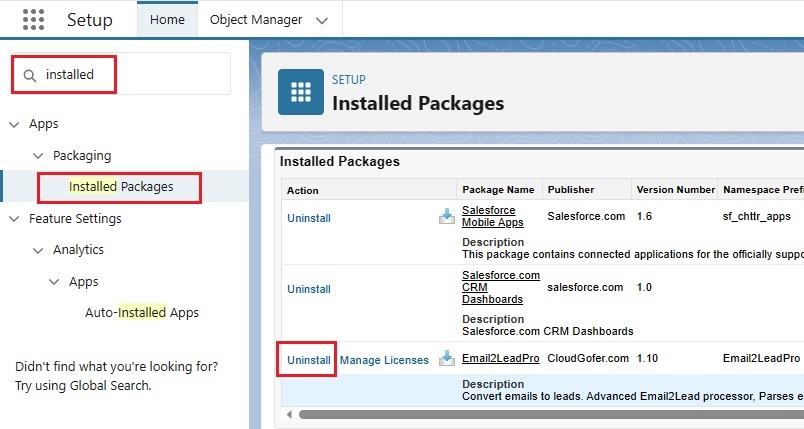Click the Installed Packages setup grid icon
Screen dimensions: 804x429
point(301,92)
